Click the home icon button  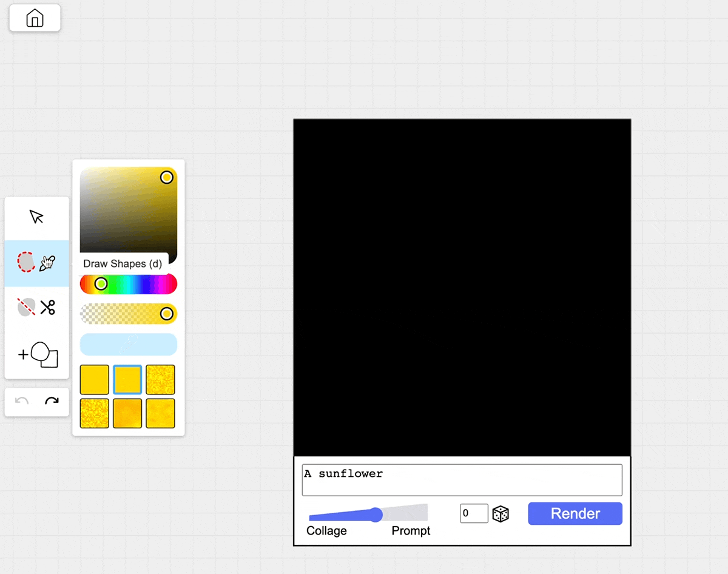(x=35, y=18)
